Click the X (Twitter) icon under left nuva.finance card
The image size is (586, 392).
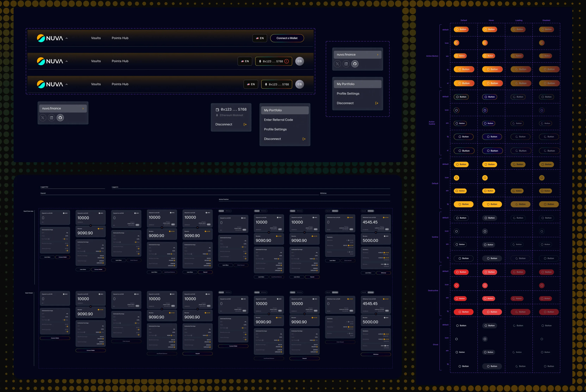coord(43,118)
